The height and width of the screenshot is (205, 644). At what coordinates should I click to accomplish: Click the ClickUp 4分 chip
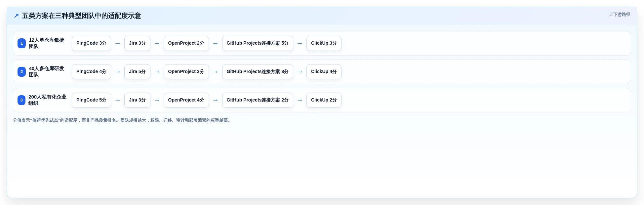(x=324, y=72)
